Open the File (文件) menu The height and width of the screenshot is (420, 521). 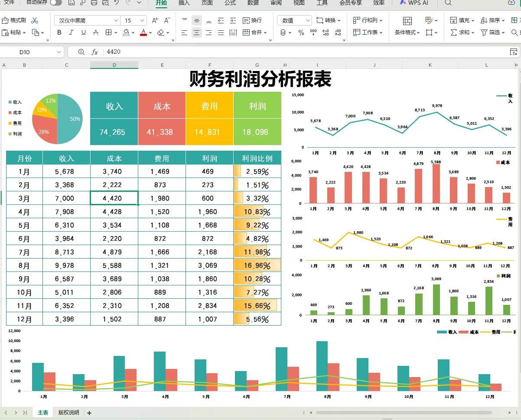[9, 3]
